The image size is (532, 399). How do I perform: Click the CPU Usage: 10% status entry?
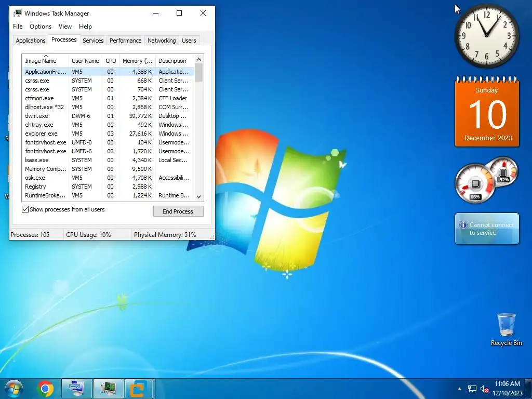(x=97, y=234)
